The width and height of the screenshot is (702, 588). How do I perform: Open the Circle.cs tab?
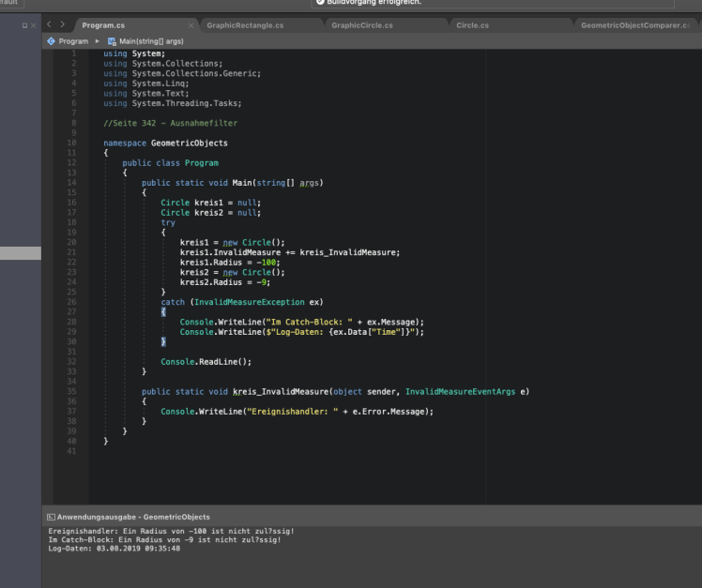pos(472,25)
